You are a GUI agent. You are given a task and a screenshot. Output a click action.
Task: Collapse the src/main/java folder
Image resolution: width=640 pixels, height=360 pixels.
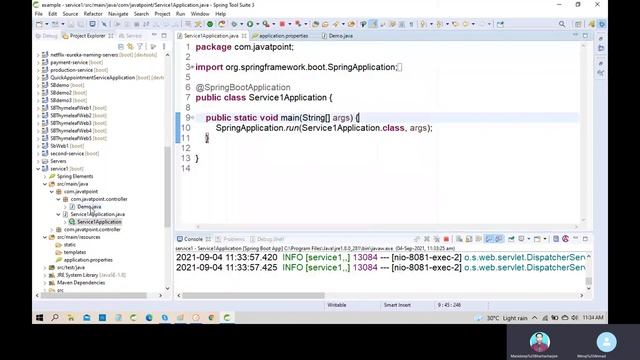45,184
